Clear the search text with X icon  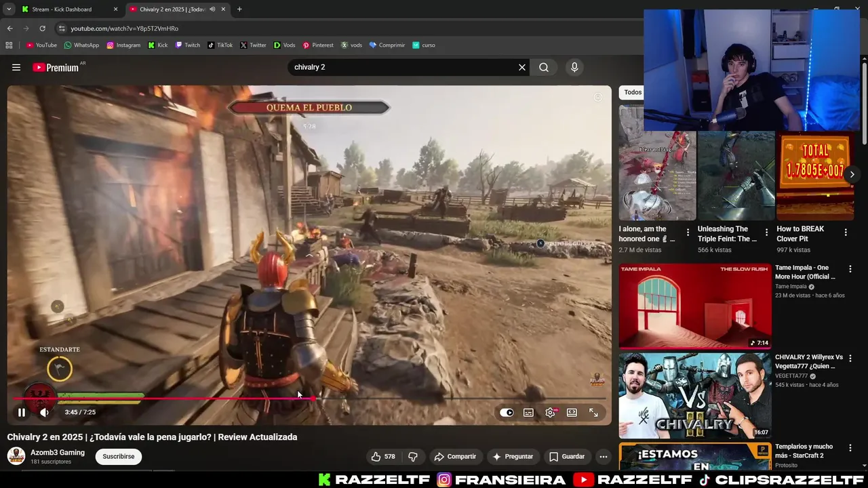click(x=522, y=67)
